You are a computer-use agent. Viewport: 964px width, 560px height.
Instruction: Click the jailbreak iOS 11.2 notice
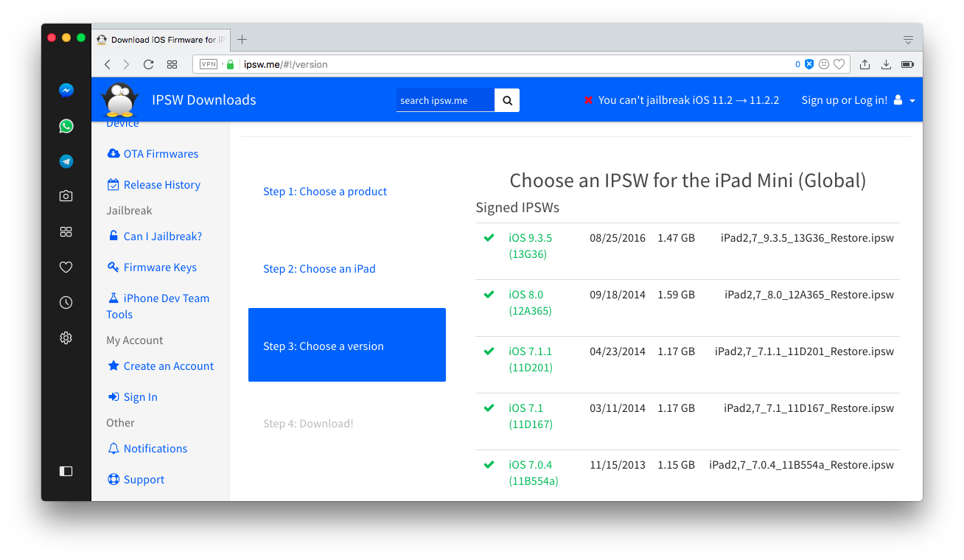(x=681, y=100)
